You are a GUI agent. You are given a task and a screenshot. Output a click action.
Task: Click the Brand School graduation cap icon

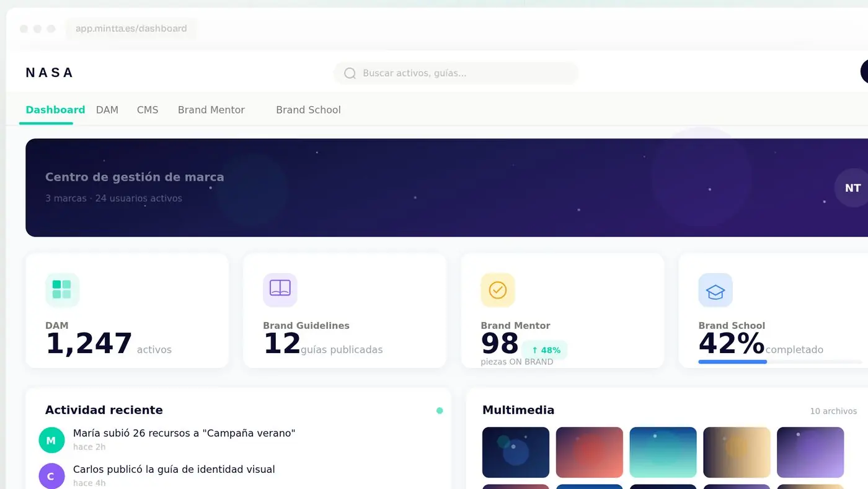click(x=715, y=290)
